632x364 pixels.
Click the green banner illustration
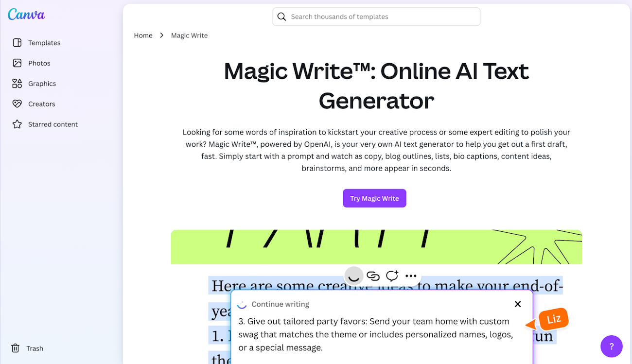coord(376,247)
